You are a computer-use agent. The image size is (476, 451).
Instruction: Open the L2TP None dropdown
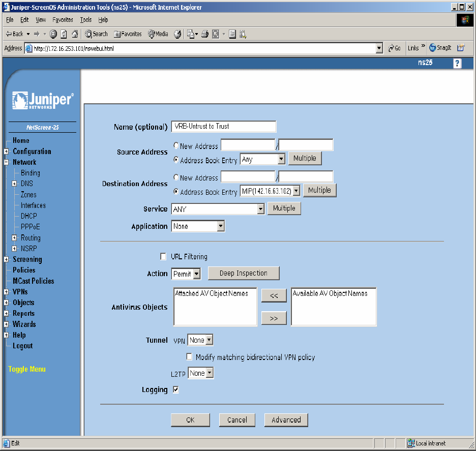(x=201, y=373)
